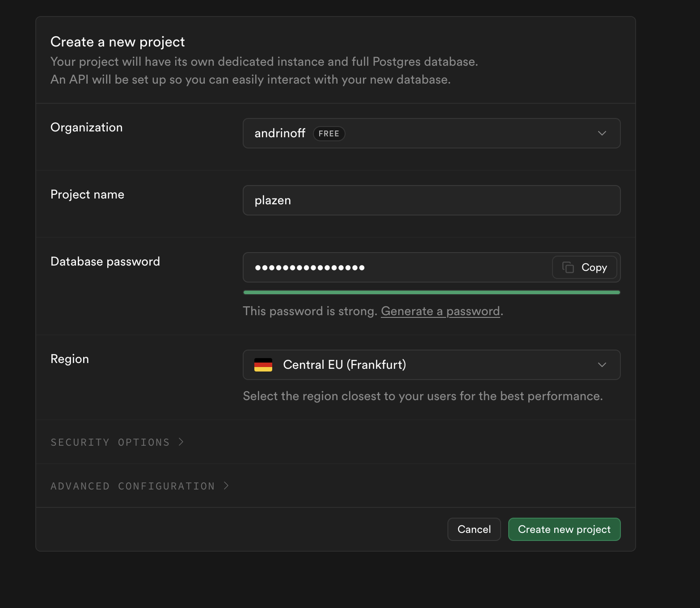700x608 pixels.
Task: Click the region performance hint text
Action: tap(423, 396)
